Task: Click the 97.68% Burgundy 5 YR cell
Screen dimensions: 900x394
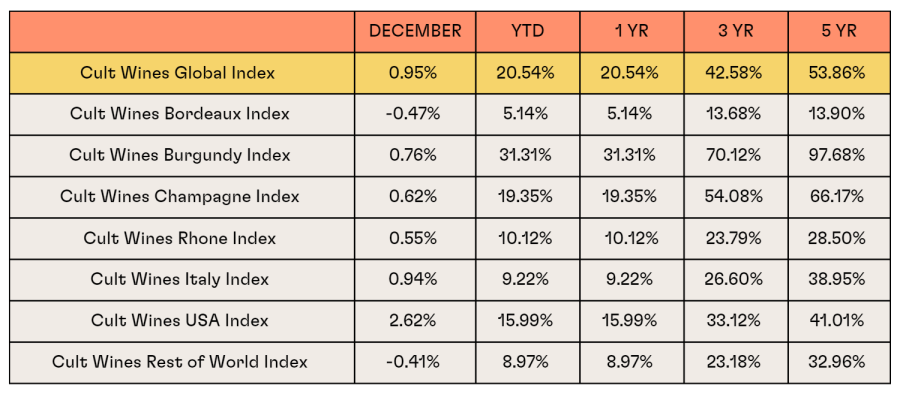Action: pos(839,156)
